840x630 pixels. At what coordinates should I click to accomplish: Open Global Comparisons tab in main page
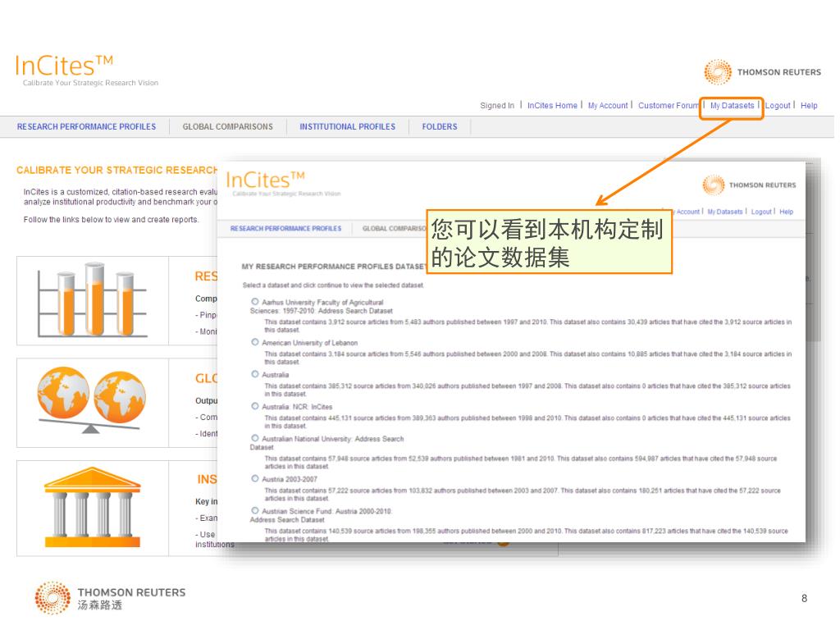point(228,126)
